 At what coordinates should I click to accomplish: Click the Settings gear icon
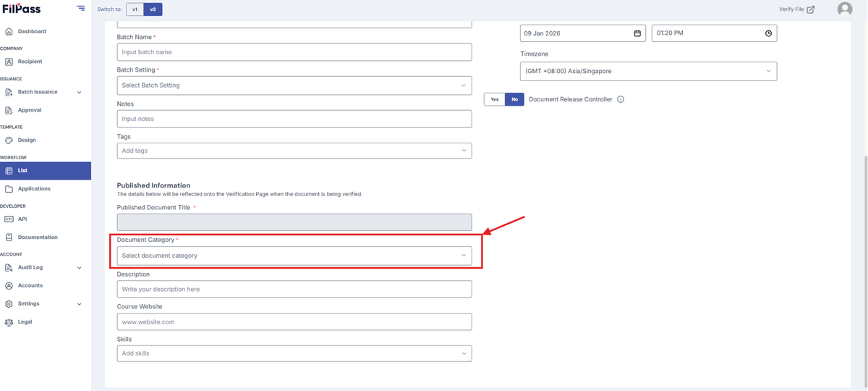[x=9, y=304]
